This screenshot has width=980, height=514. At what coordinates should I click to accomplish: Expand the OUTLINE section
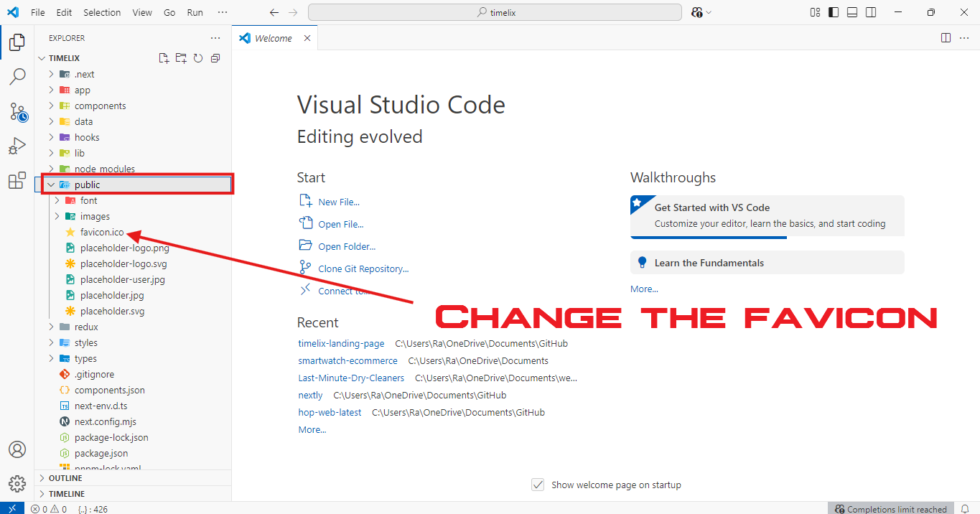pyautogui.click(x=134, y=478)
